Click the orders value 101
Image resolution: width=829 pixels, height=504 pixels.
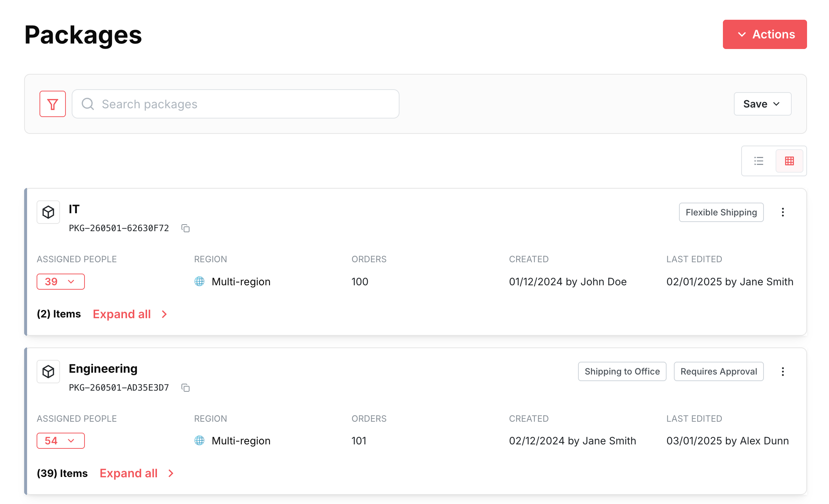359,441
